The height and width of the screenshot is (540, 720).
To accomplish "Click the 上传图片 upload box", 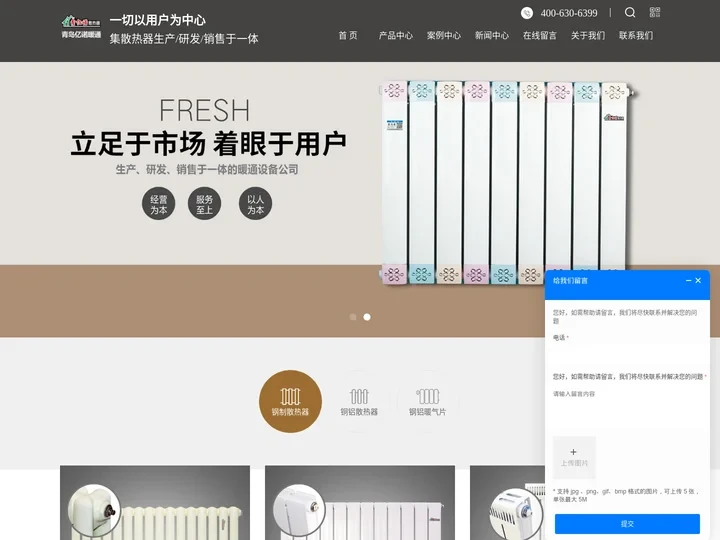I will (x=574, y=457).
